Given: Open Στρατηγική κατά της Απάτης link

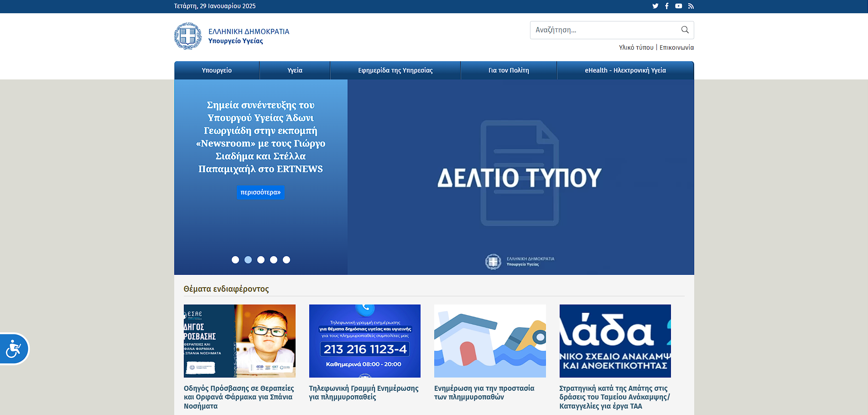Looking at the screenshot, I should coord(614,397).
